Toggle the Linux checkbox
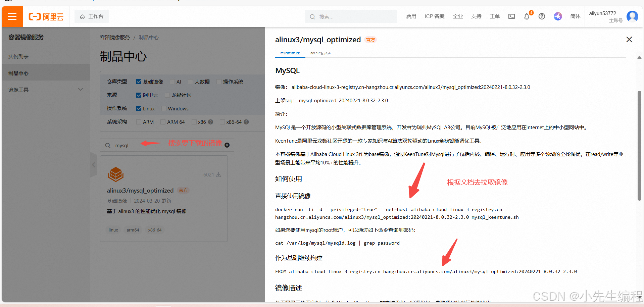The image size is (644, 307). pyautogui.click(x=139, y=109)
